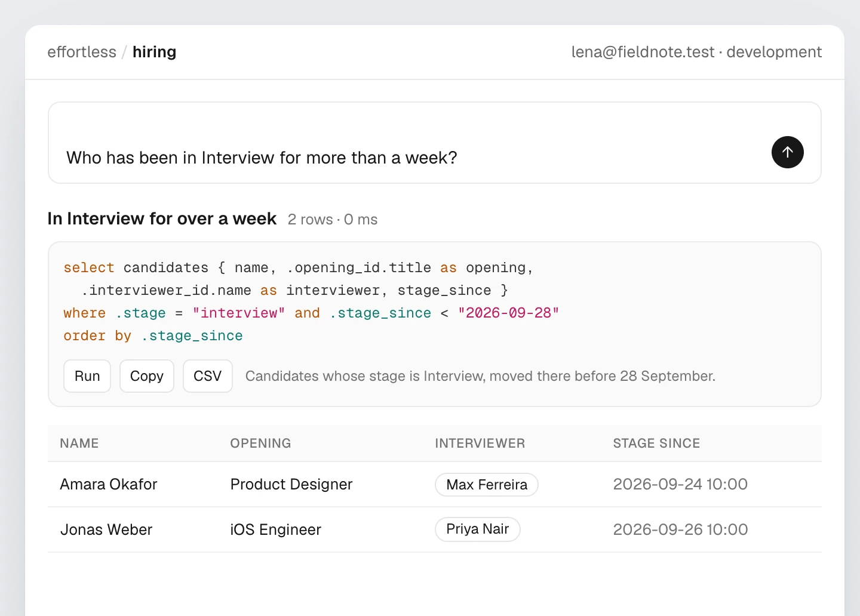Select the Priya Nair interviewer chip

coord(478,529)
